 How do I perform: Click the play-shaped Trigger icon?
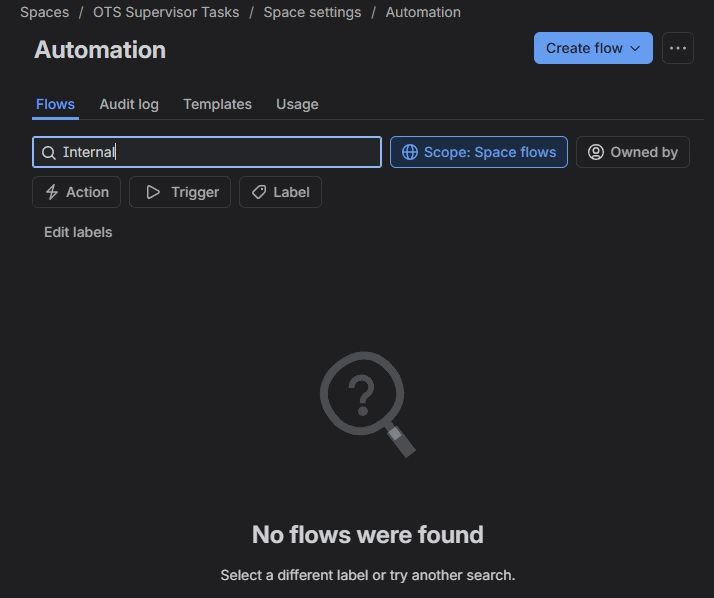[x=153, y=192]
